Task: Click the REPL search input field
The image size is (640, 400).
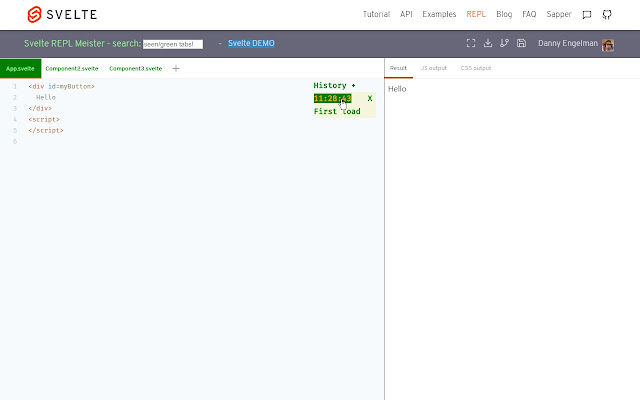Action: pos(173,44)
